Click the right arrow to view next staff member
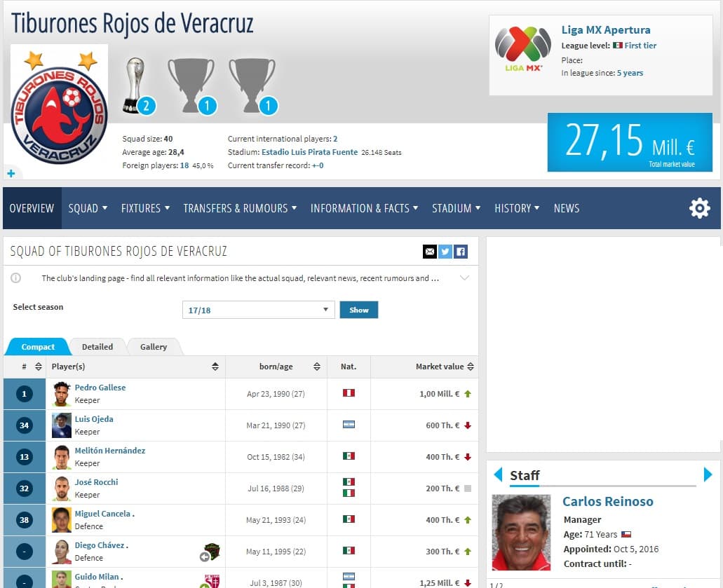The width and height of the screenshot is (723, 588). (707, 474)
